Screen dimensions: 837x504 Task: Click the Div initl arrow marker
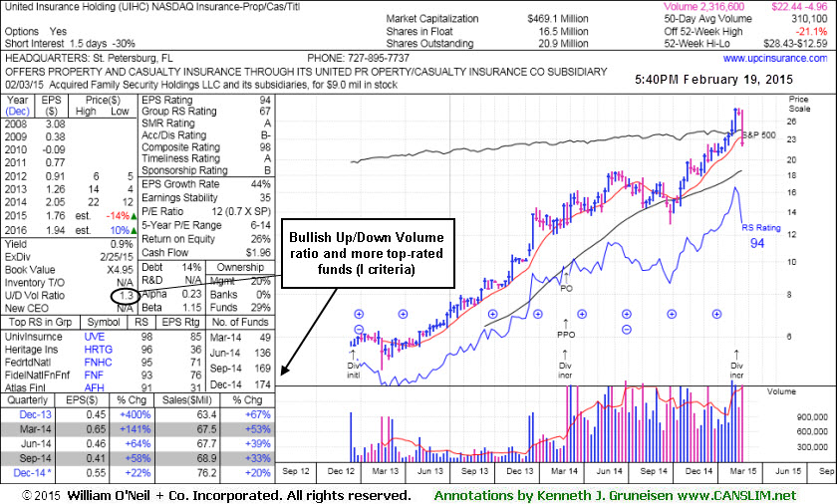tap(354, 365)
